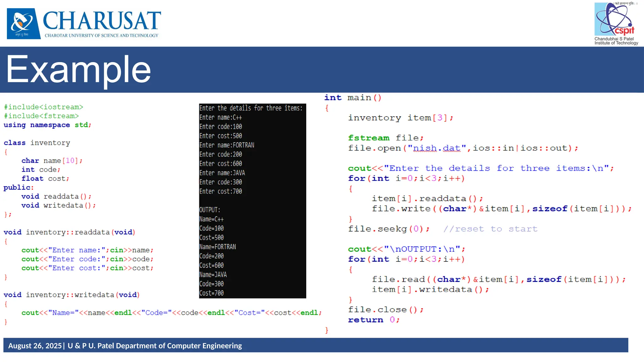Click "float cost;" member line
Screen dimensions: 644x362
click(45, 178)
